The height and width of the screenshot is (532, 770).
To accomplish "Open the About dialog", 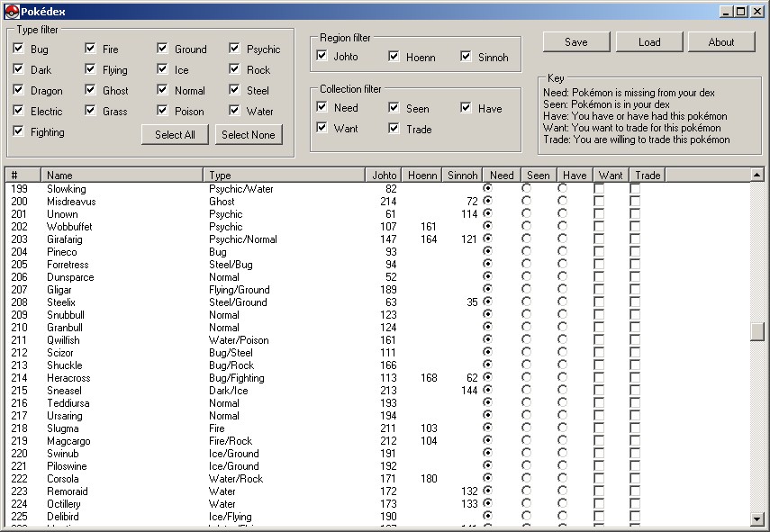I will pyautogui.click(x=721, y=42).
